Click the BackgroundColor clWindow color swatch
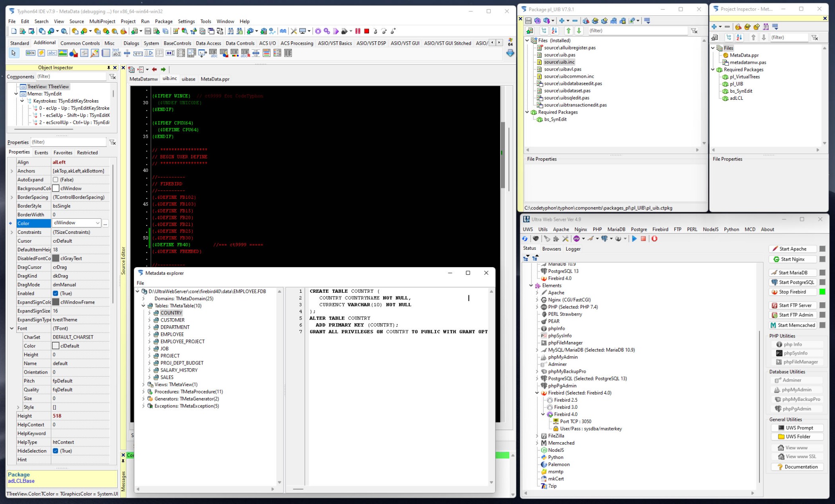The height and width of the screenshot is (504, 835). click(56, 189)
